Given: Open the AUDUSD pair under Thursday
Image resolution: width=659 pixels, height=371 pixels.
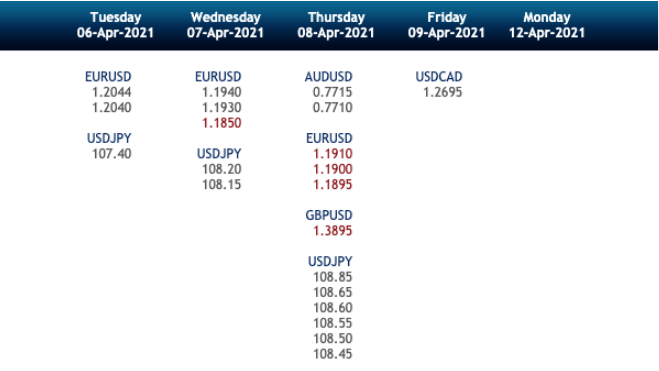Looking at the screenshot, I should pos(329,76).
